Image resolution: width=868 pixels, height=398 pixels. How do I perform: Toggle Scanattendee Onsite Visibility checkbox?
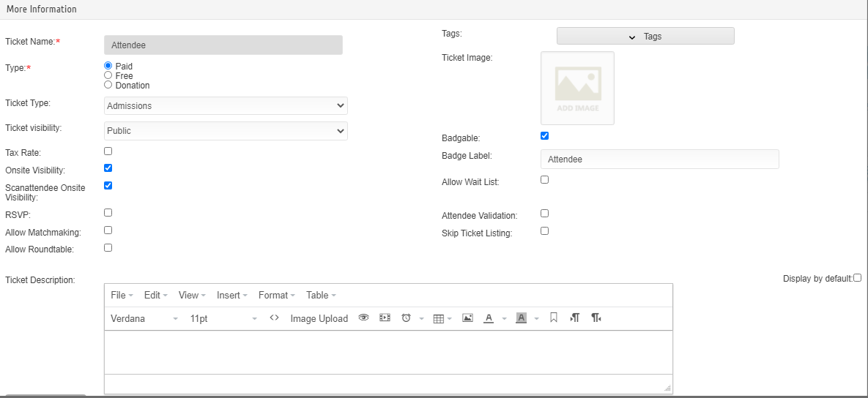point(108,186)
